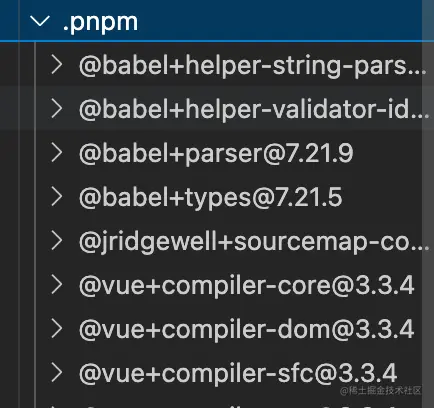Expand the @babel+types@7.21.5 chevron
This screenshot has height=408, width=434.
pos(57,197)
